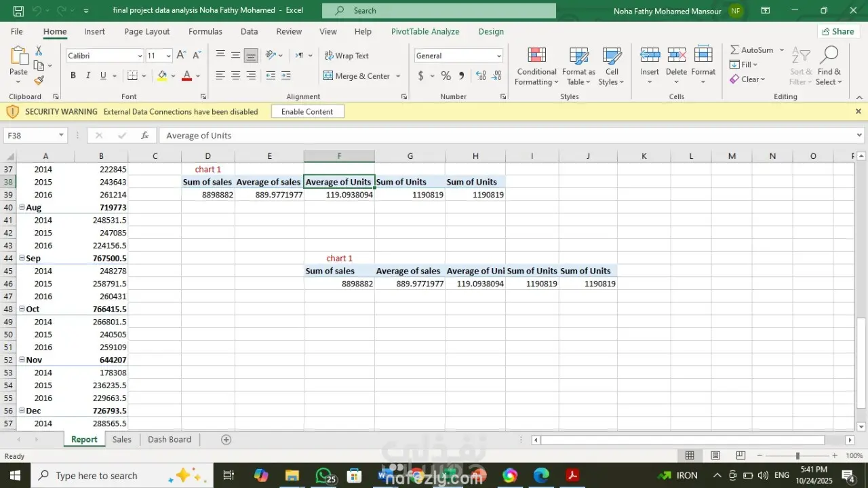The image size is (868, 488).
Task: Toggle left text alignment
Action: tap(220, 76)
